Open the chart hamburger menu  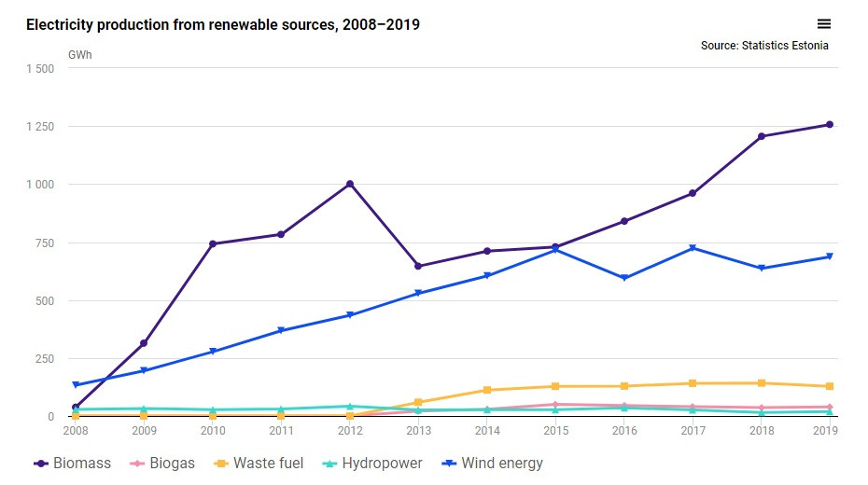[823, 24]
